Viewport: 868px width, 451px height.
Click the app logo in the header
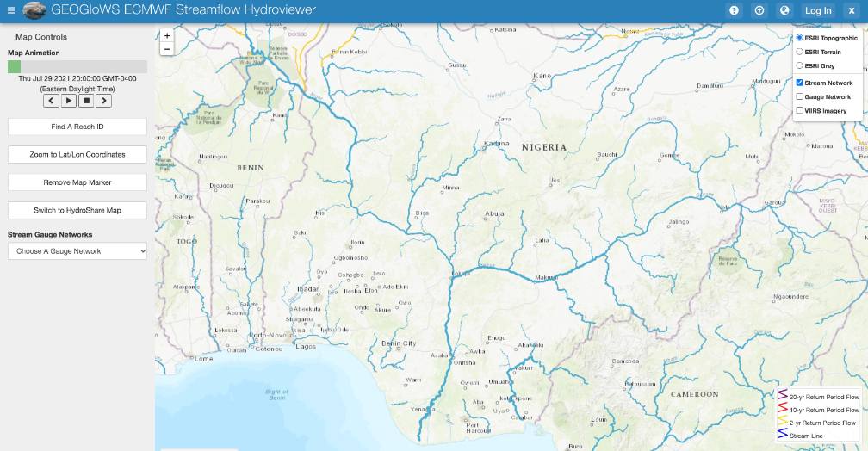[34, 10]
